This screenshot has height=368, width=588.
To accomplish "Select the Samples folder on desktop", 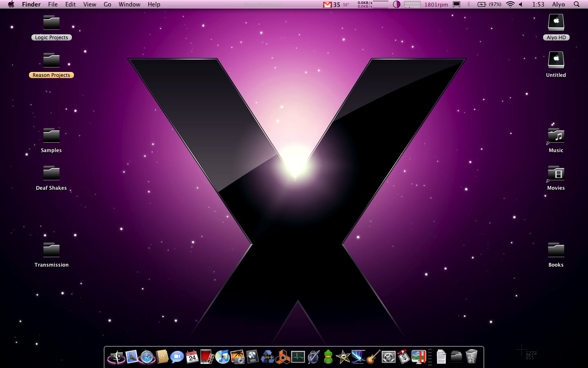I will click(51, 140).
